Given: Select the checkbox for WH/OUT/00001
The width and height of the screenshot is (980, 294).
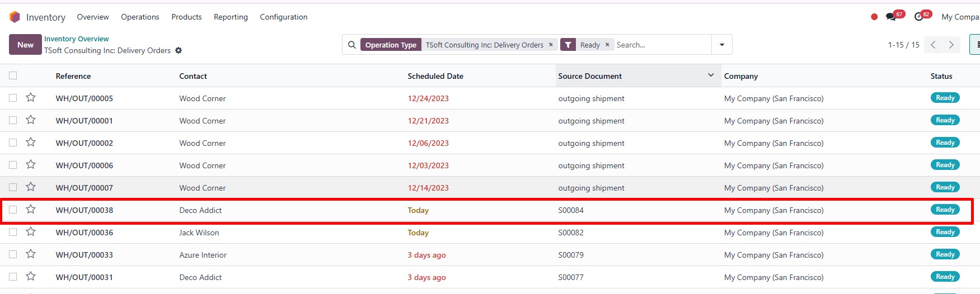Looking at the screenshot, I should 13,120.
